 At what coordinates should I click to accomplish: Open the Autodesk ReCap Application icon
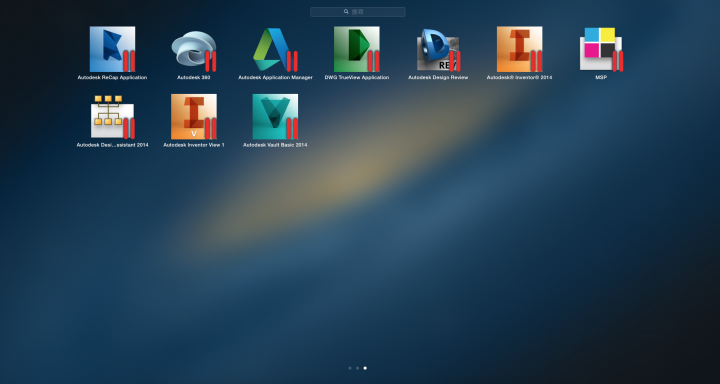pos(112,49)
